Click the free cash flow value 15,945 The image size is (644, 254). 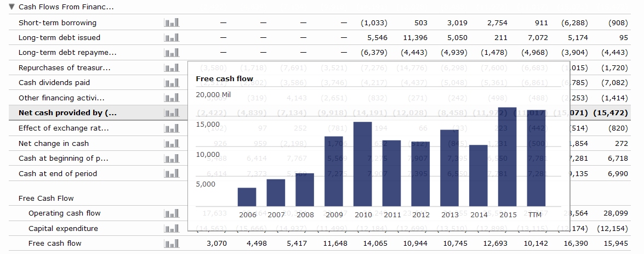pos(615,244)
